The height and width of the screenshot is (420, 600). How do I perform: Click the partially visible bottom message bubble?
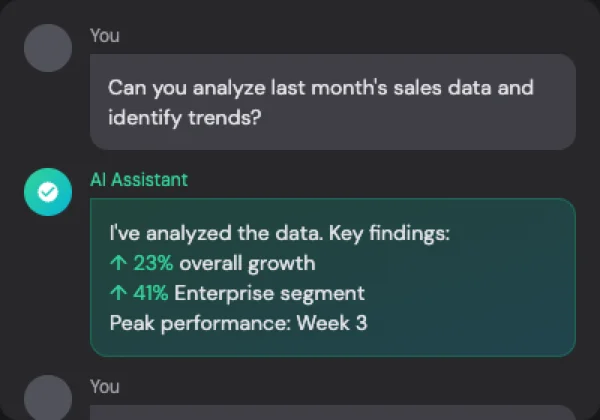pyautogui.click(x=332, y=412)
